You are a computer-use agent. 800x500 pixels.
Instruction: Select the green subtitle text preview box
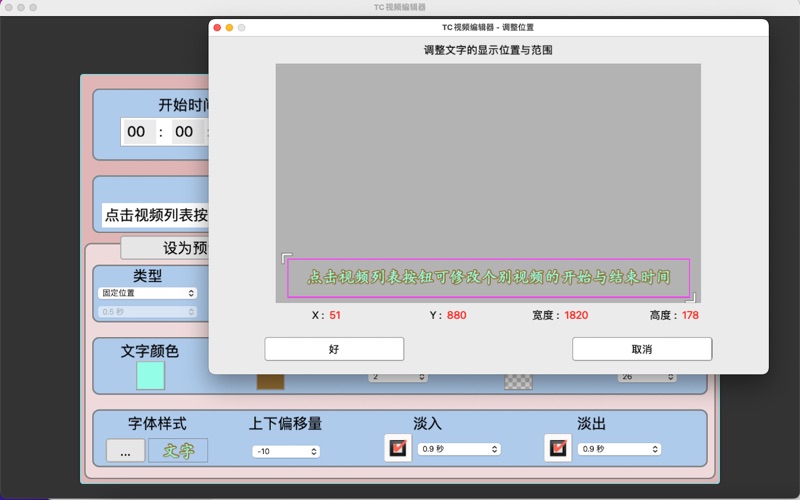pyautogui.click(x=488, y=278)
